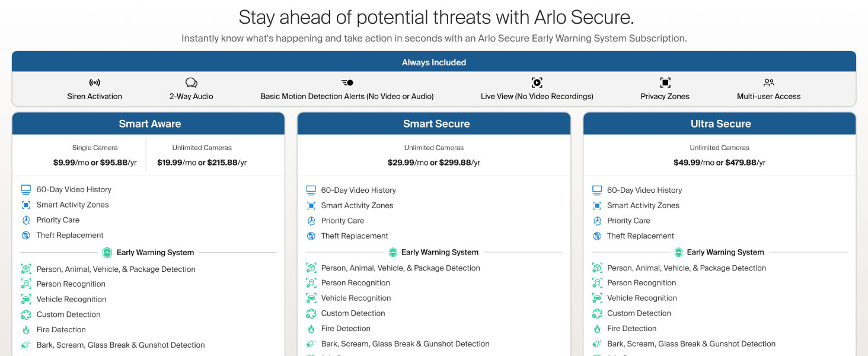Click Smart Secure Fire Detection flame icon

311,329
